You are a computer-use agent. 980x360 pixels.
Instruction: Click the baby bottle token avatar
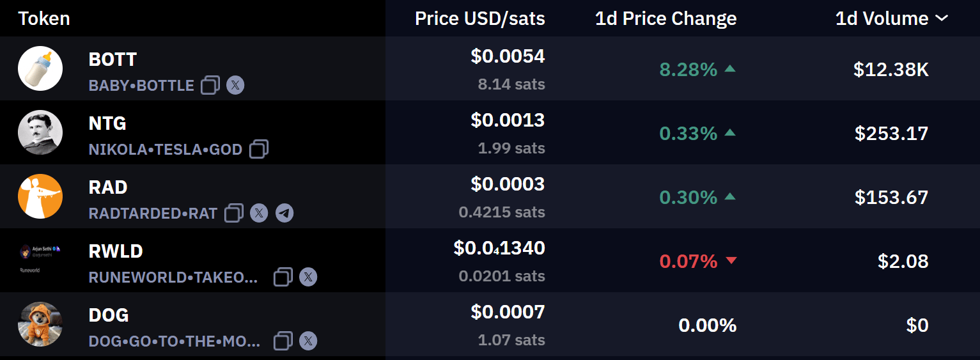pyautogui.click(x=40, y=68)
